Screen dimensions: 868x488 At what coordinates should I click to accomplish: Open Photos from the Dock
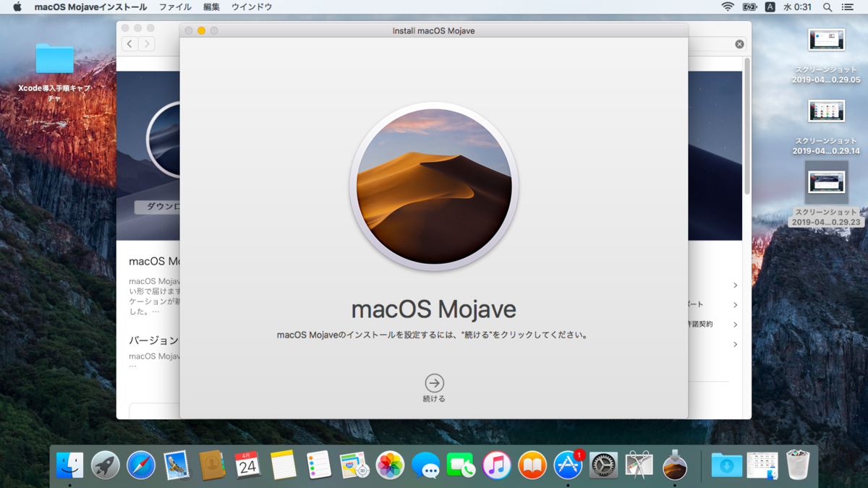tap(390, 466)
